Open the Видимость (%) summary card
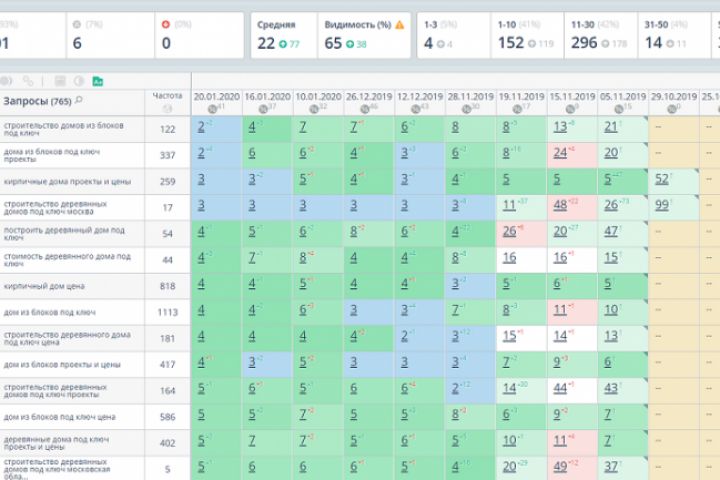The width and height of the screenshot is (720, 480). point(364,35)
